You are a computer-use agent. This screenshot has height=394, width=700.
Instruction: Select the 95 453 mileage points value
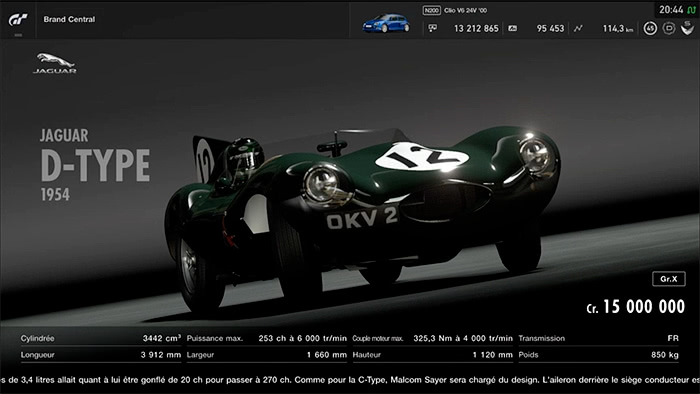(x=550, y=29)
